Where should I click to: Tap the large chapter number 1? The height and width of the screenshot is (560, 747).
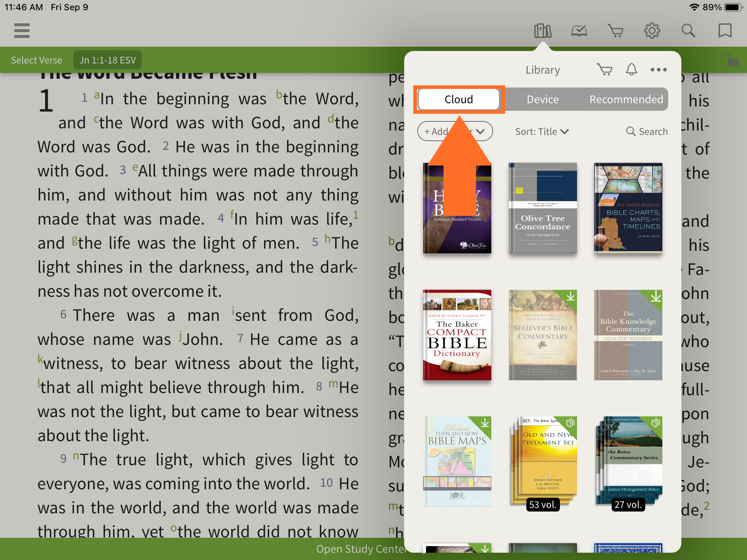click(46, 101)
